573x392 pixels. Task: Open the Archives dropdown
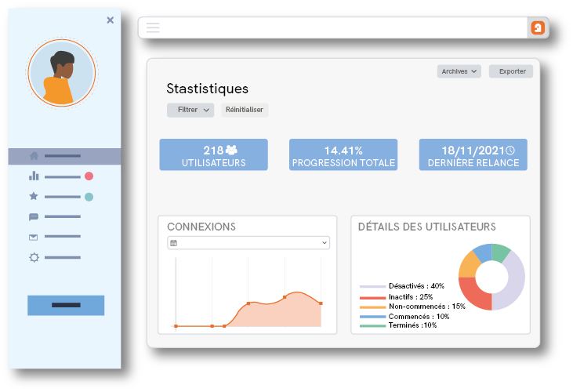(459, 71)
